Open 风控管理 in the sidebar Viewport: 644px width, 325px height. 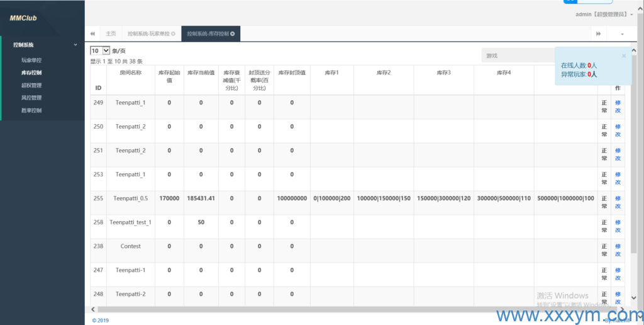31,98
